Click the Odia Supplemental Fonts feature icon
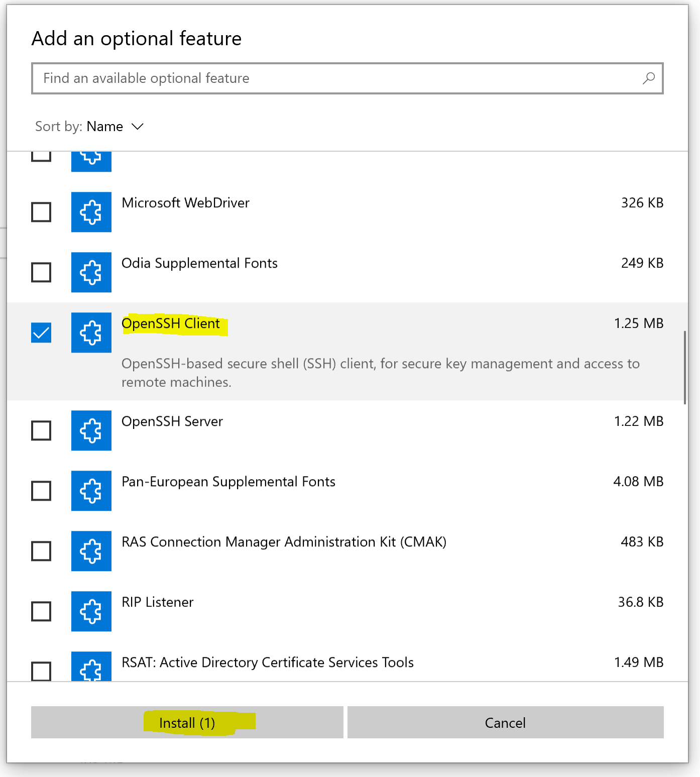700x777 pixels. pos(91,272)
